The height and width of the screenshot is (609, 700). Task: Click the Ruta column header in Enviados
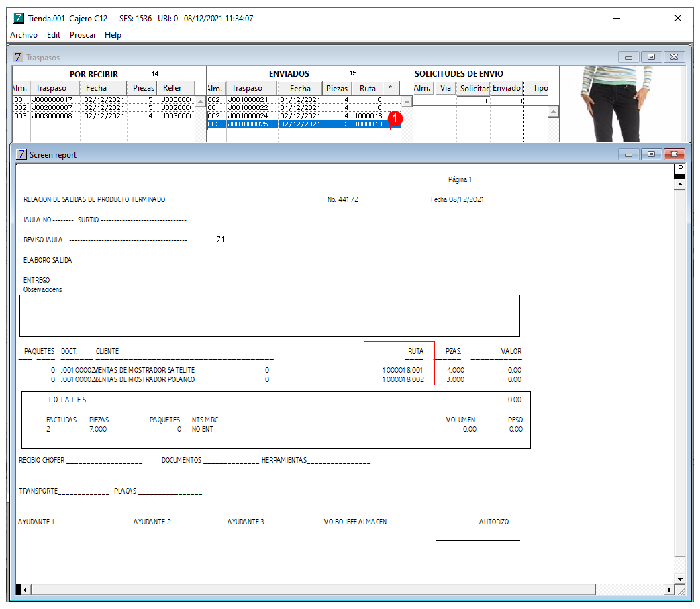pyautogui.click(x=368, y=89)
